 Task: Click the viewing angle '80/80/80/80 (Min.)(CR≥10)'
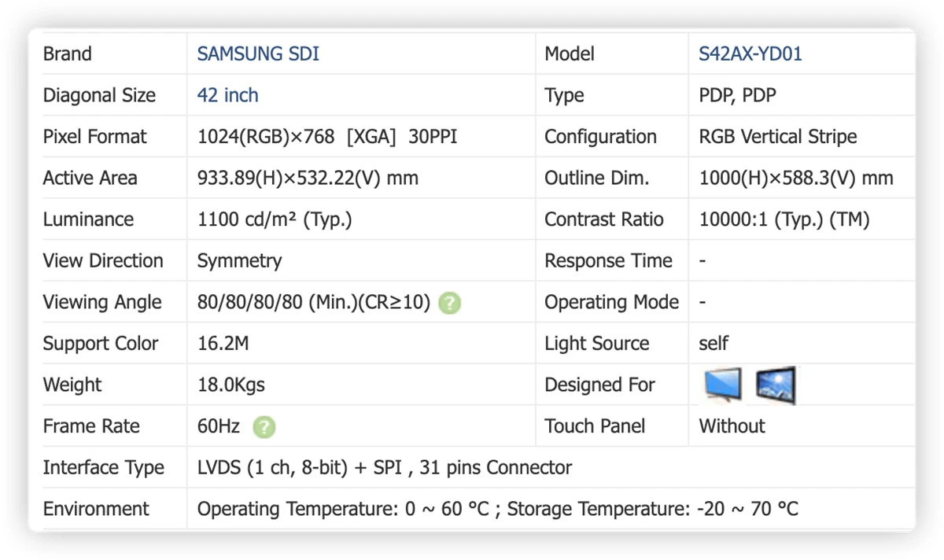pos(314,303)
